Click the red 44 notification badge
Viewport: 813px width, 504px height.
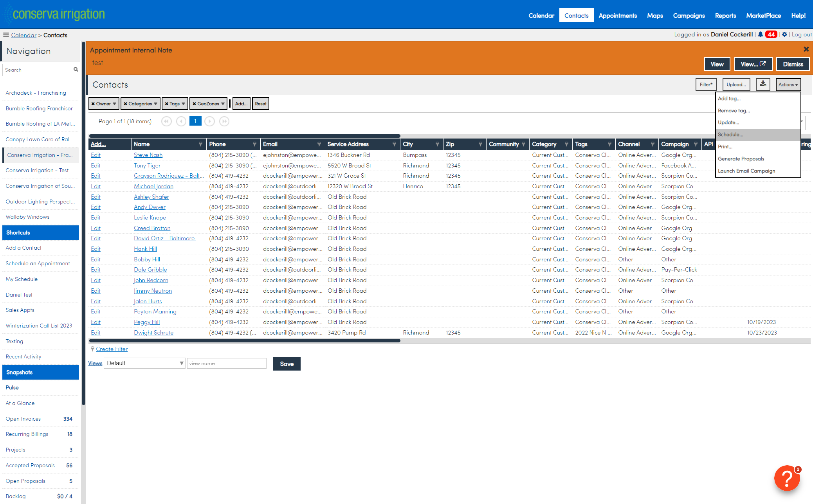pyautogui.click(x=771, y=34)
